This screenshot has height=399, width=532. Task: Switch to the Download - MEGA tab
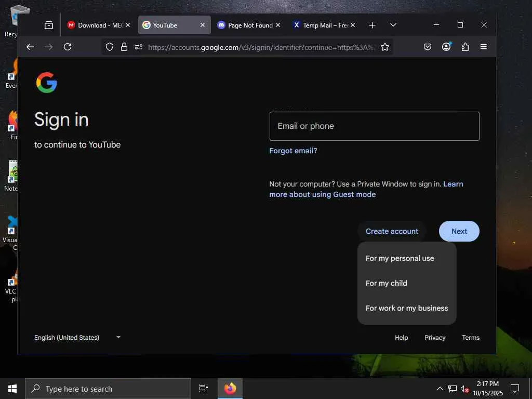click(98, 25)
